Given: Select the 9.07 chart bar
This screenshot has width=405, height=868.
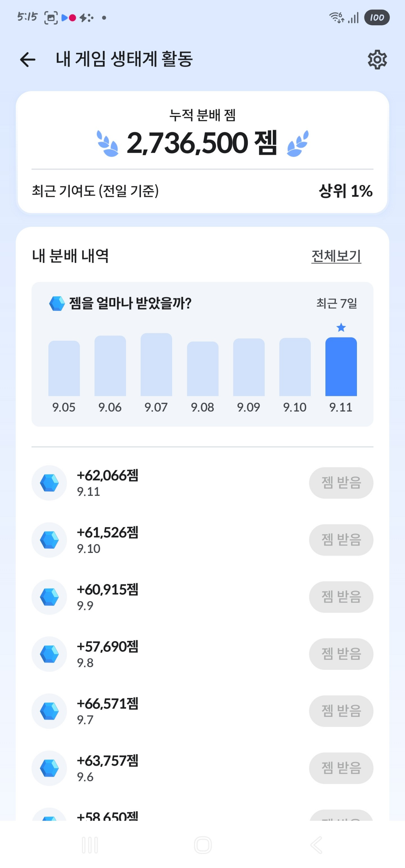Looking at the screenshot, I should pyautogui.click(x=156, y=365).
